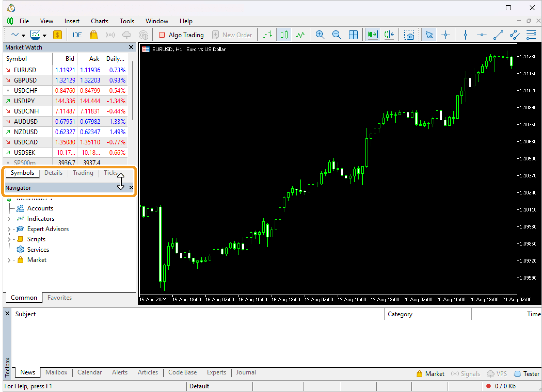Image resolution: width=542 pixels, height=392 pixels.
Task: Click the Zoom In magnifier icon
Action: pyautogui.click(x=320, y=35)
